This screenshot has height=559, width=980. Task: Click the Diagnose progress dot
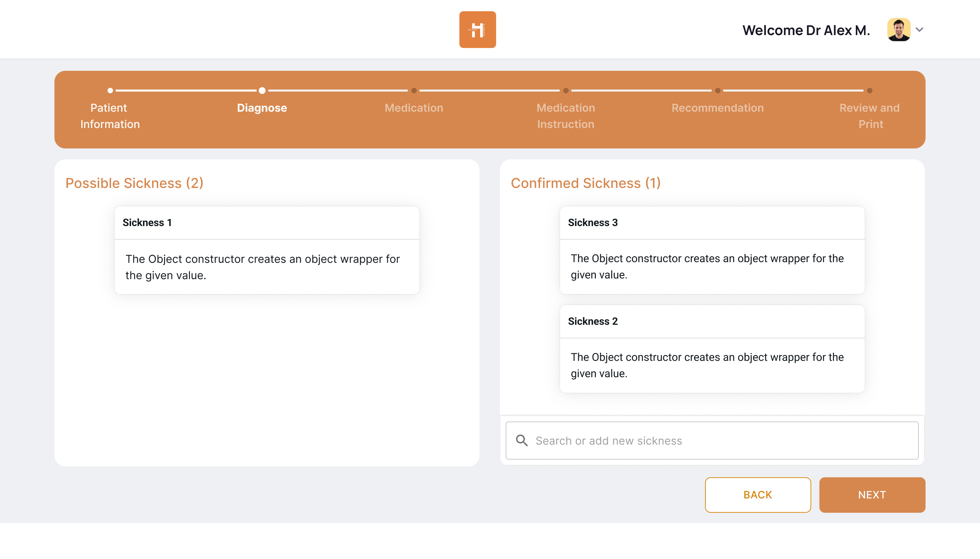(262, 91)
